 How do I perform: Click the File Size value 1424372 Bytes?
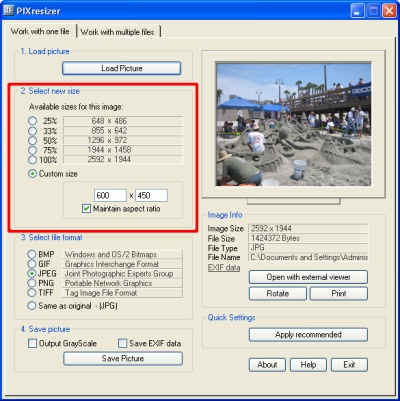(x=308, y=238)
